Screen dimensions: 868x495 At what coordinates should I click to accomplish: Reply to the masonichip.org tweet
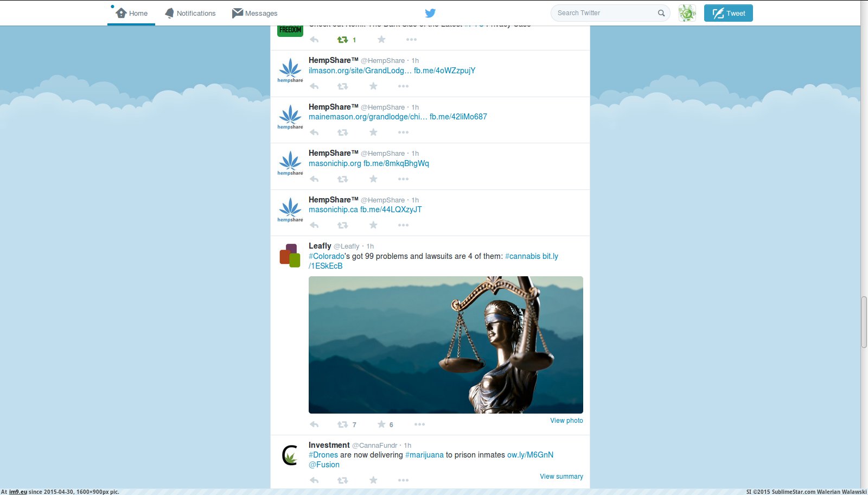pos(314,179)
